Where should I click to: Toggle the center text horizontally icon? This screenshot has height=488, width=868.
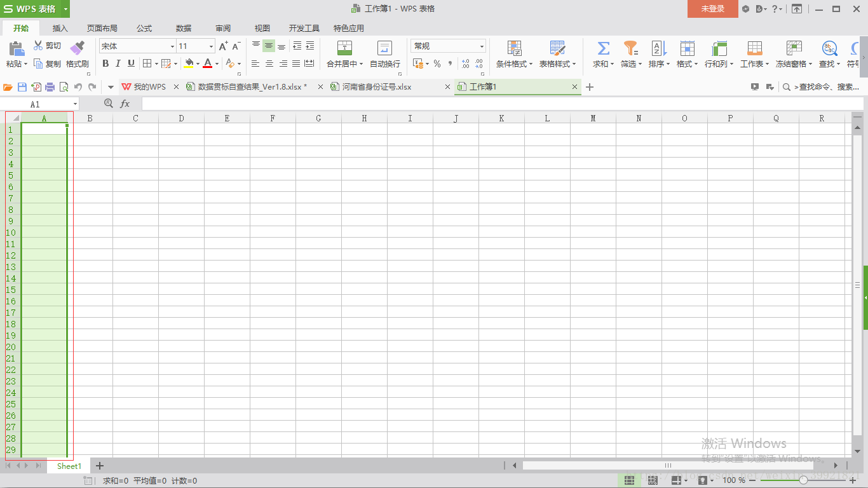[269, 64]
